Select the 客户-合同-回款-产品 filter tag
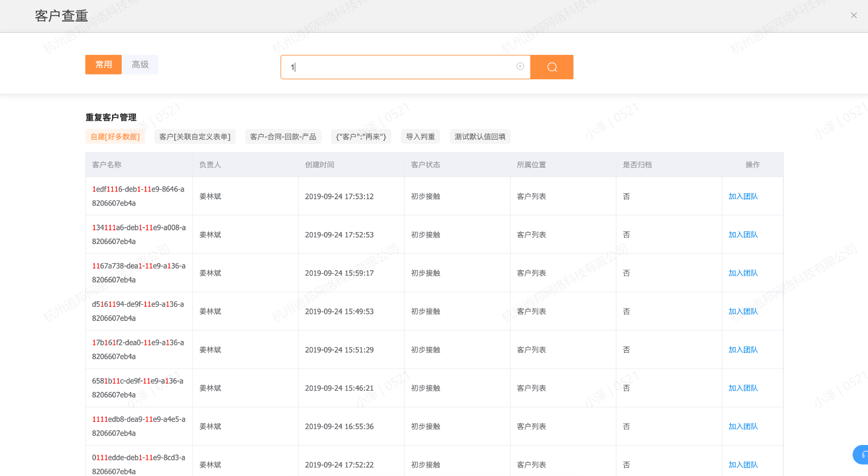Viewport: 868px width, 476px height. coord(283,137)
